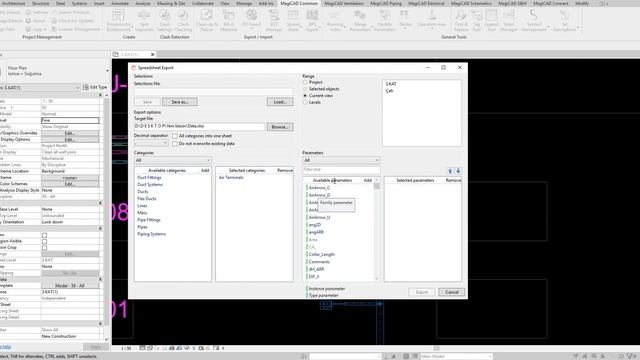Click Edit Type in Properties panel
Viewport: 640px width, 360px height.
tap(95, 87)
